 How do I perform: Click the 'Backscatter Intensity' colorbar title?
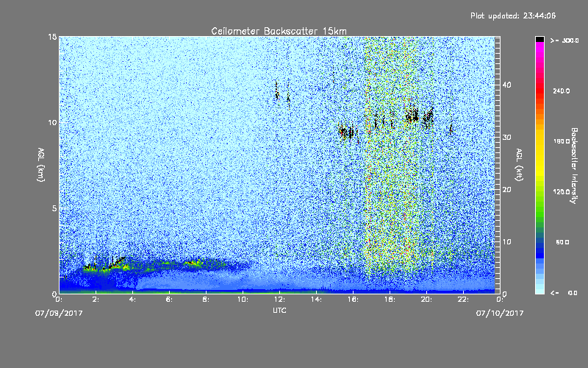(x=574, y=166)
